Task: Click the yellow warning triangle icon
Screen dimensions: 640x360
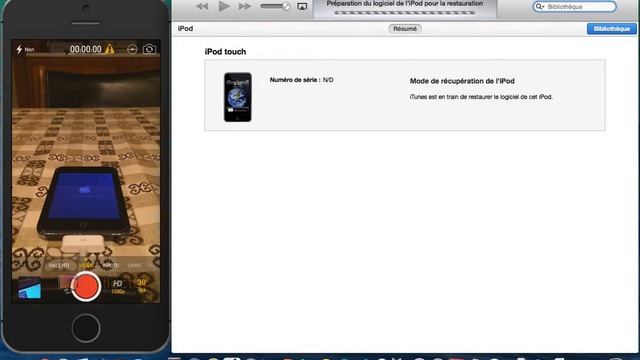Action: (x=109, y=49)
